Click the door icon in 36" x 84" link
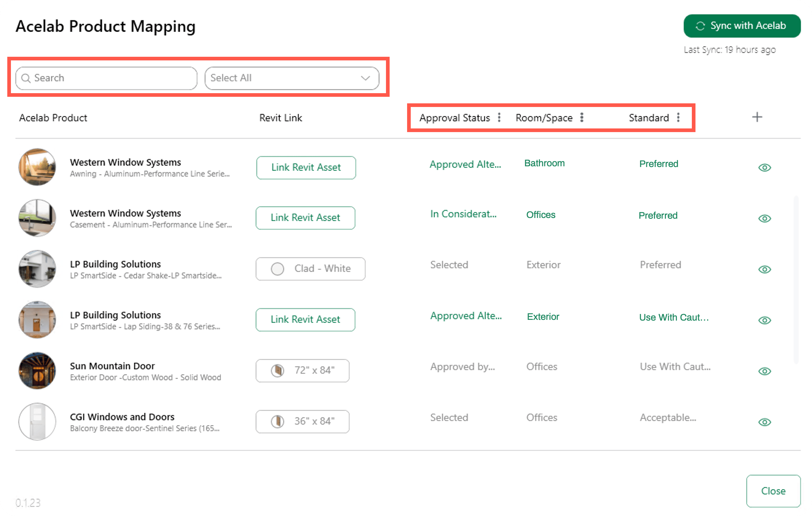Image resolution: width=812 pixels, height=516 pixels. pos(277,421)
